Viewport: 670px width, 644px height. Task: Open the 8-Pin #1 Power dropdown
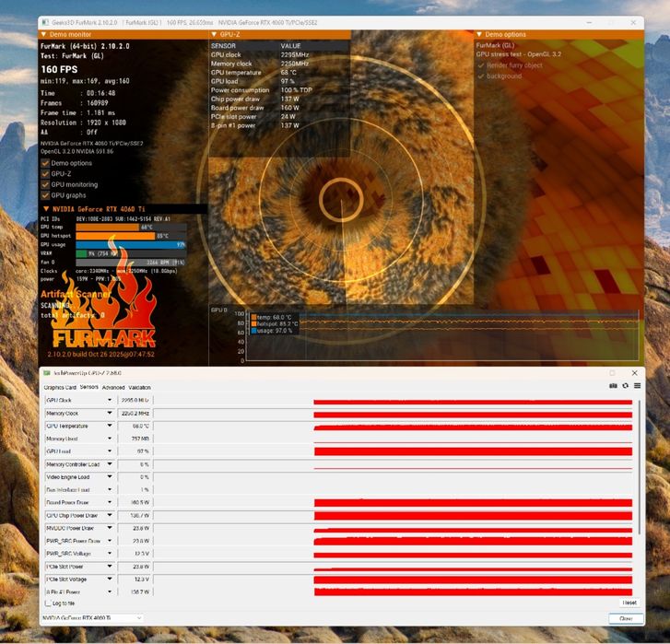pyautogui.click(x=110, y=591)
